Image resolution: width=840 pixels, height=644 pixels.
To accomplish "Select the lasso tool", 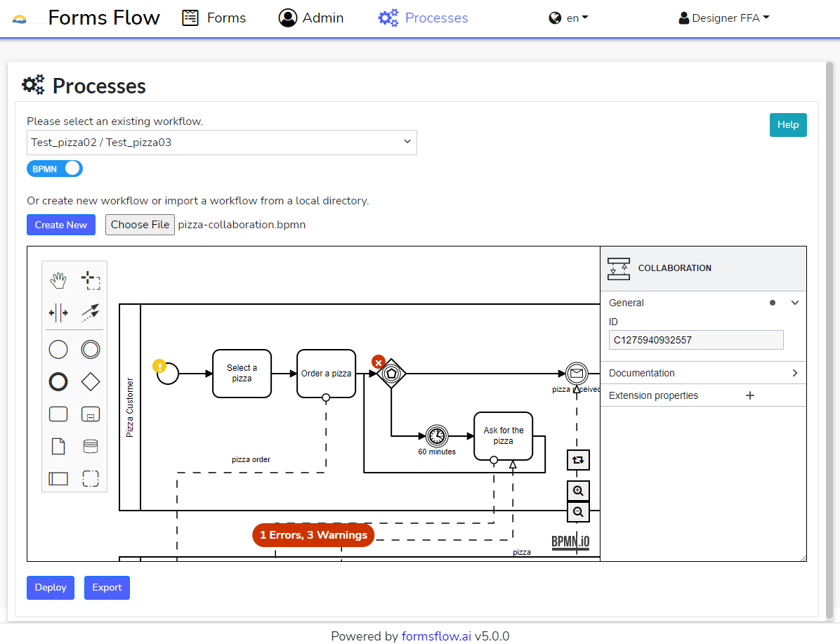I will [91, 281].
